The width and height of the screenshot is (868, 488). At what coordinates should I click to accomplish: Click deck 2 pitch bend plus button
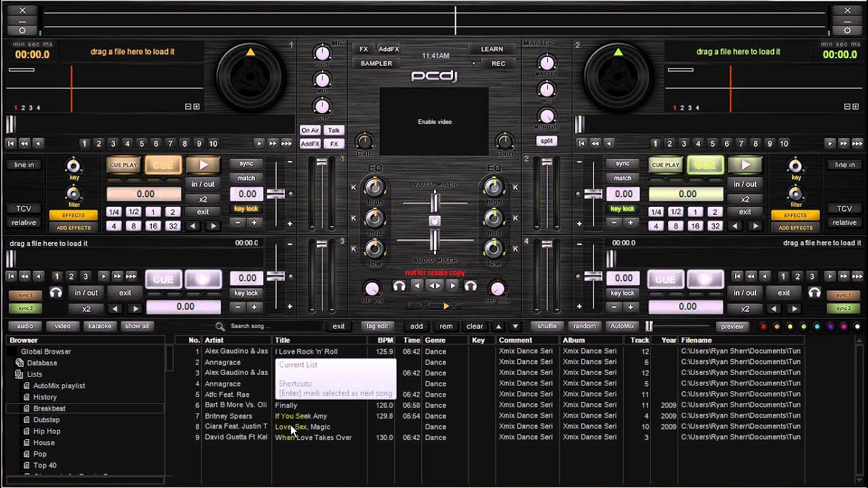pos(630,223)
